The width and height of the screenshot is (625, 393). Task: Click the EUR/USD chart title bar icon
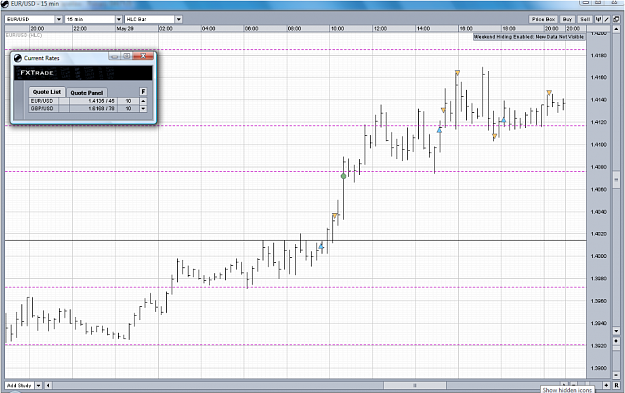[5, 4]
